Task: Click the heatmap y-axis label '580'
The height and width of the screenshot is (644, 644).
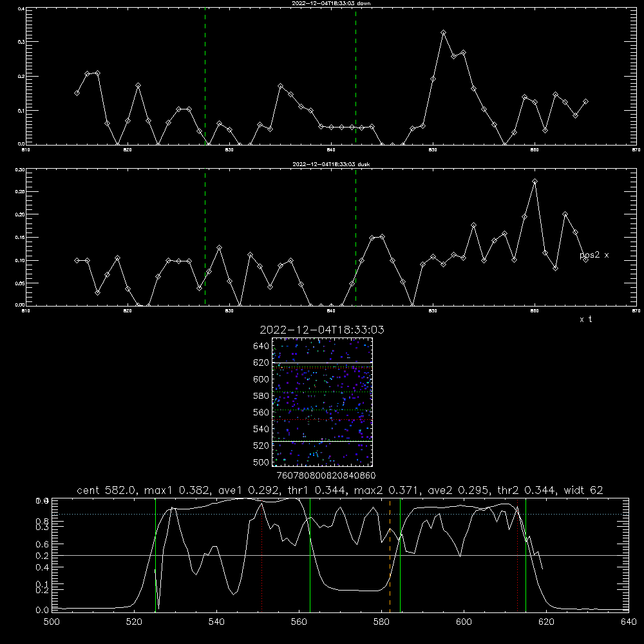Action: (261, 396)
